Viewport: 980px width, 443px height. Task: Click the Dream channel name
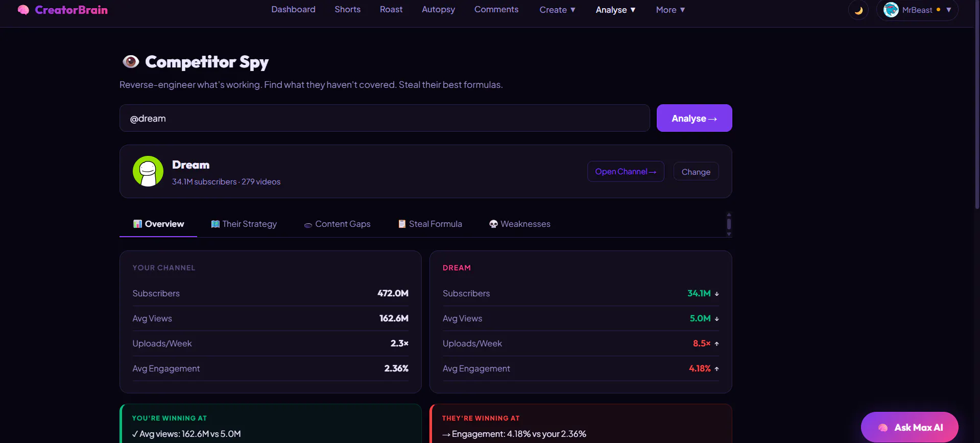(190, 165)
